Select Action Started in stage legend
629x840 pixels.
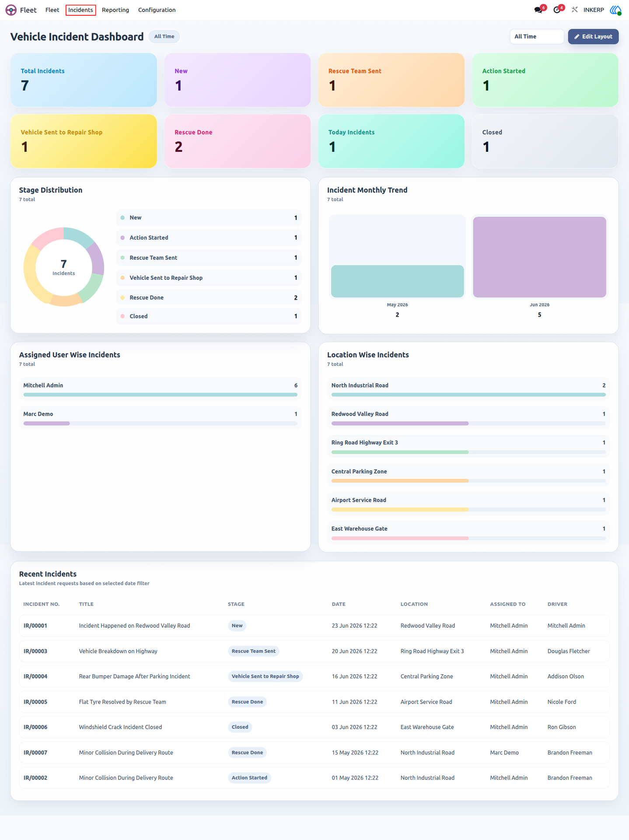(209, 238)
